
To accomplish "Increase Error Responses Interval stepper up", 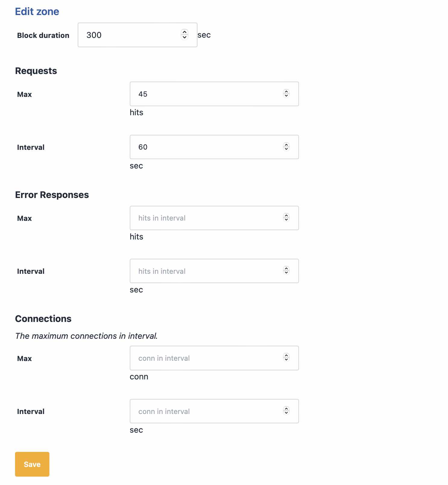I will (x=286, y=268).
